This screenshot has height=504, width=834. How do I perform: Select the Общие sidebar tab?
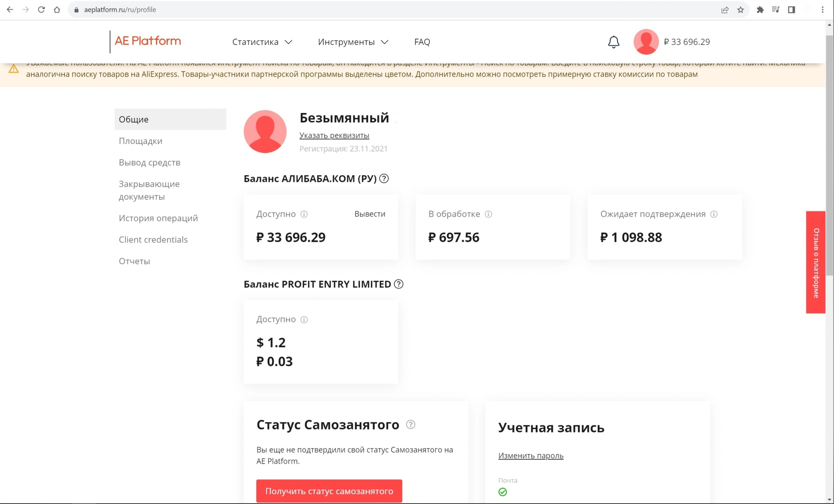click(170, 119)
